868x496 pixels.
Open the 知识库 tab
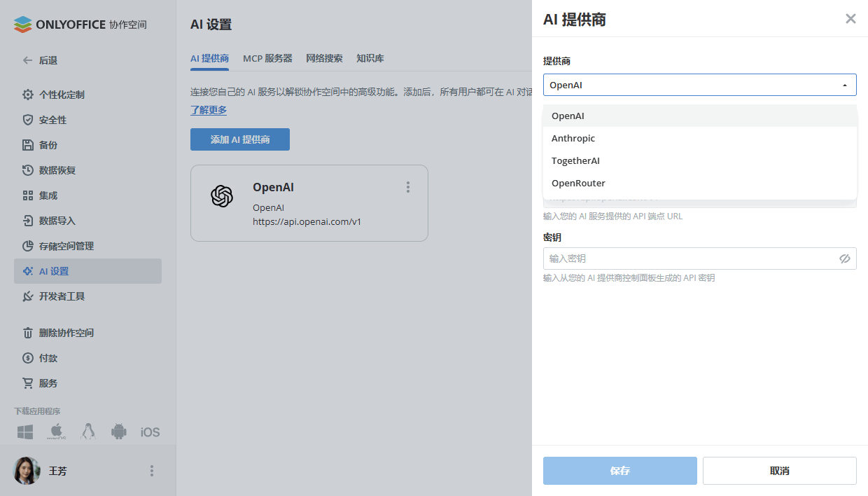point(370,58)
